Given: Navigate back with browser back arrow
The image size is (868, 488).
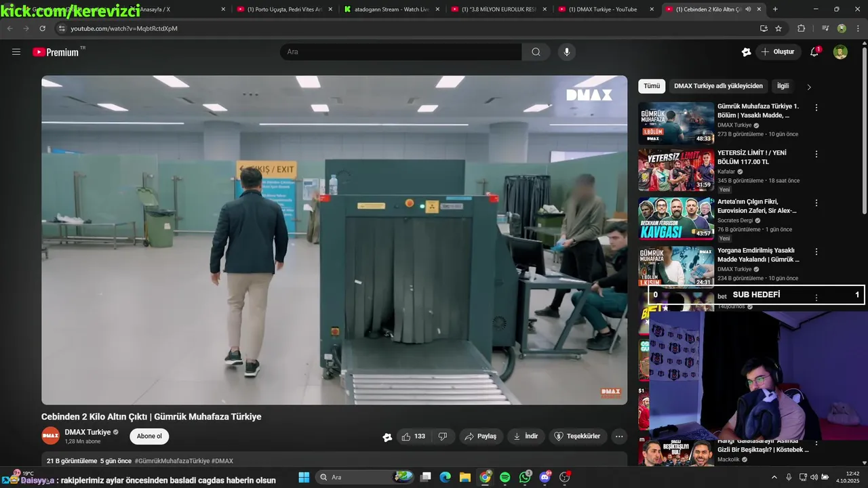Looking at the screenshot, I should pos(9,28).
